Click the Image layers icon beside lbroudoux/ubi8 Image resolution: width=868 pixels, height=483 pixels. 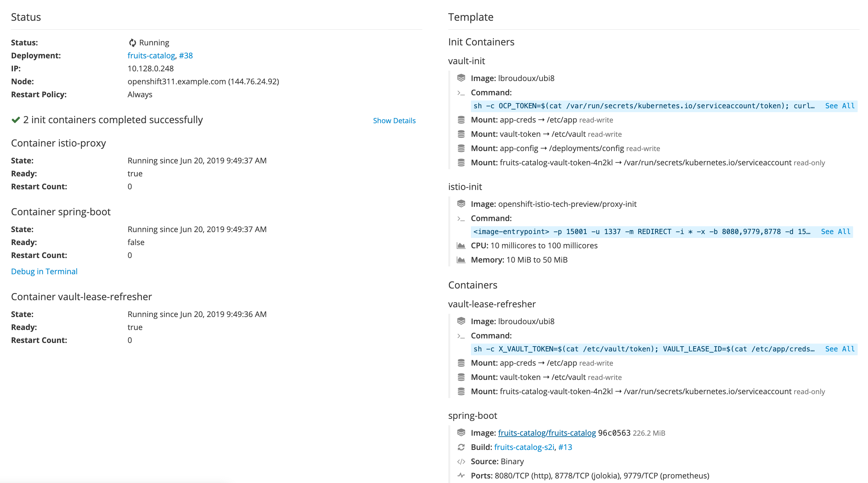[x=462, y=78]
